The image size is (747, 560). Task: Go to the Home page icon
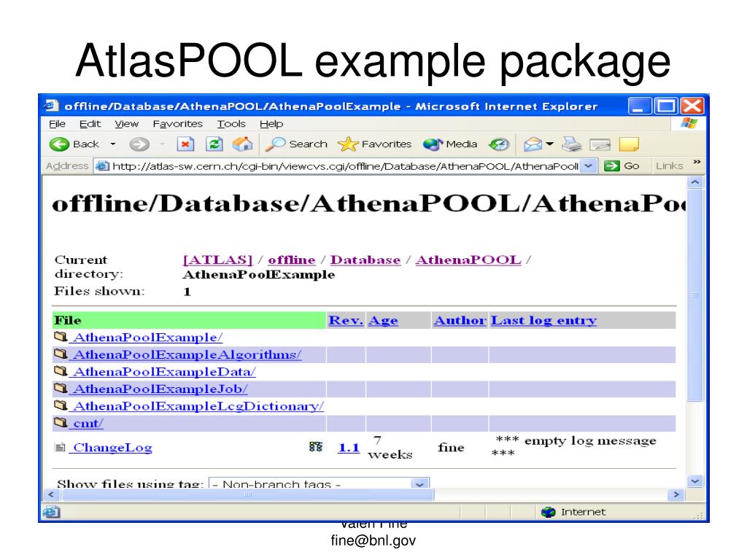[x=242, y=144]
